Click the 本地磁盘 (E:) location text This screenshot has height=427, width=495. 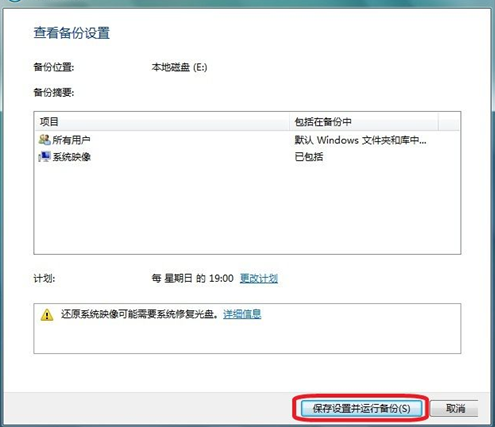tap(179, 67)
